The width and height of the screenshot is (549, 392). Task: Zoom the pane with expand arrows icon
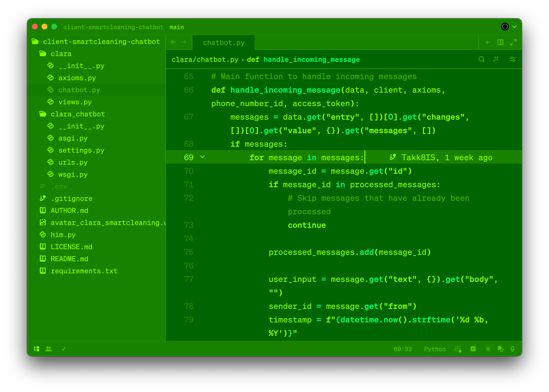(x=513, y=42)
